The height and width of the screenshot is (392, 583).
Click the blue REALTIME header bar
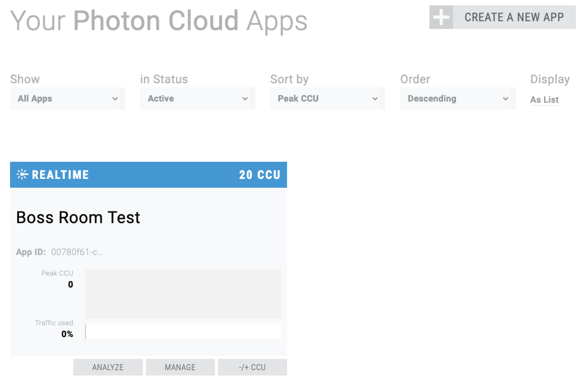(x=162, y=175)
